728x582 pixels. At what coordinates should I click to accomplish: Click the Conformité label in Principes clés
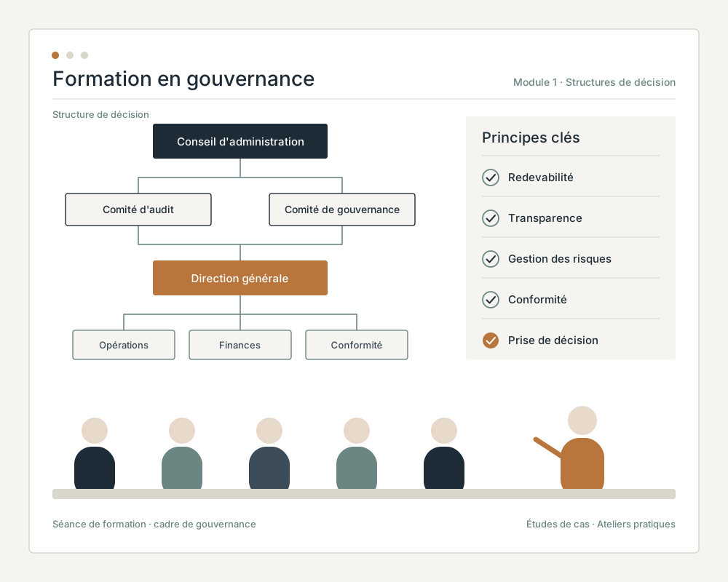537,300
